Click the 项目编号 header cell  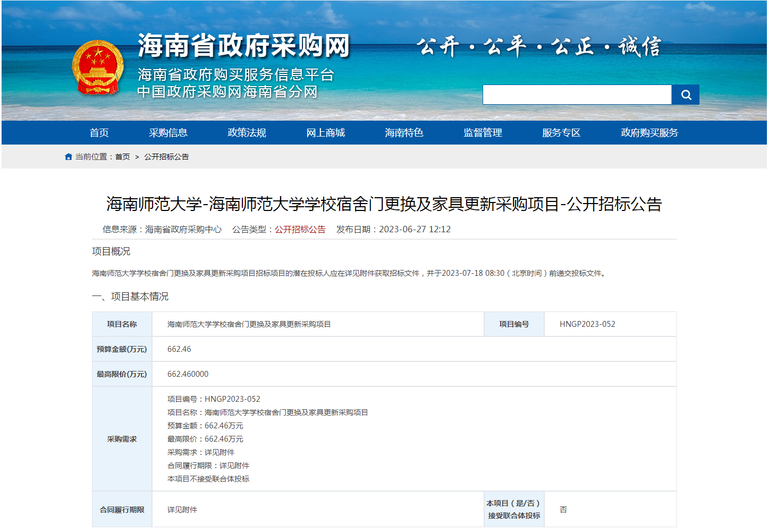click(x=514, y=324)
